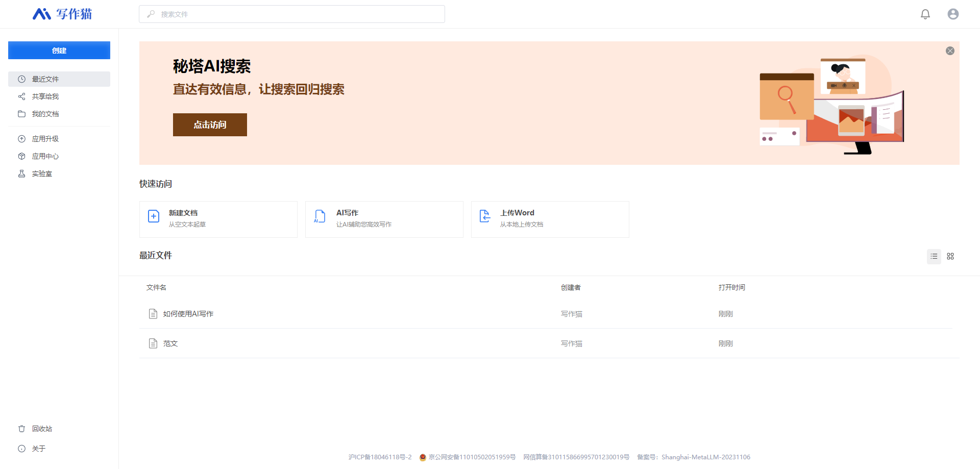Select the AI写作 quick access icon

click(320, 216)
